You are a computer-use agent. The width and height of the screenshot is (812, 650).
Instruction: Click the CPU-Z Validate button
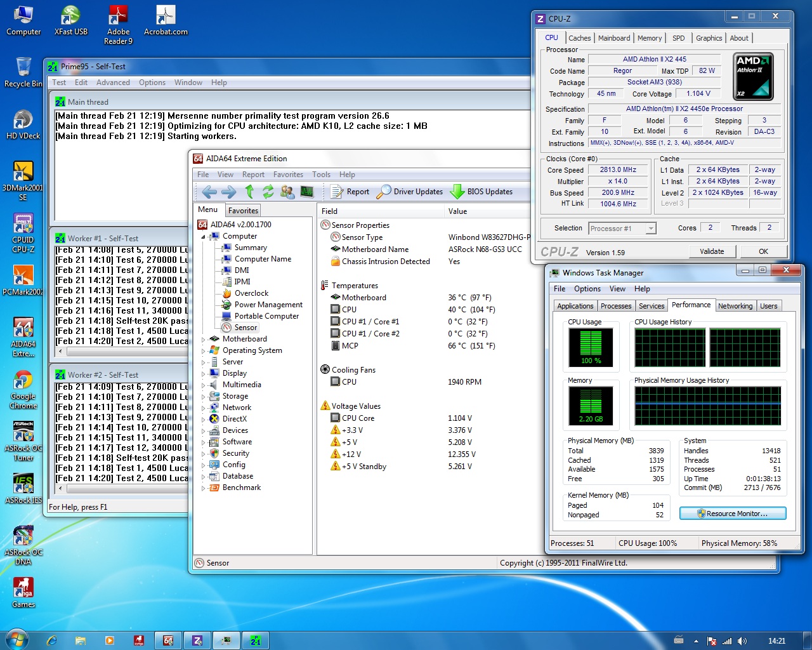(x=712, y=251)
